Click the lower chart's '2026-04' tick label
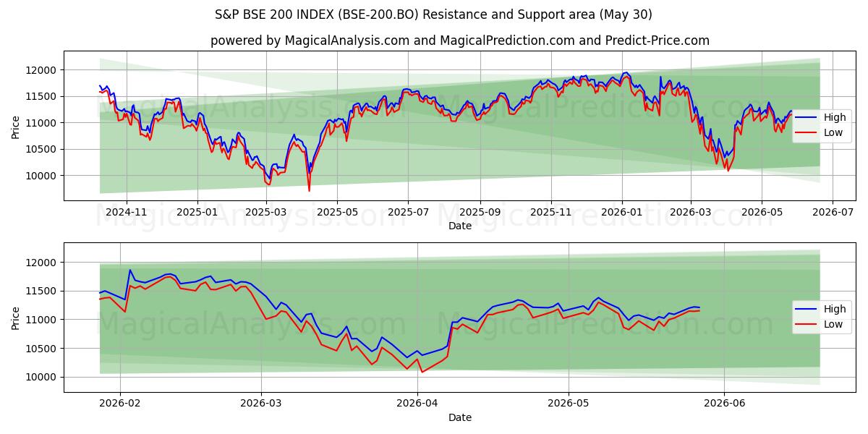868x434 pixels. coord(418,404)
